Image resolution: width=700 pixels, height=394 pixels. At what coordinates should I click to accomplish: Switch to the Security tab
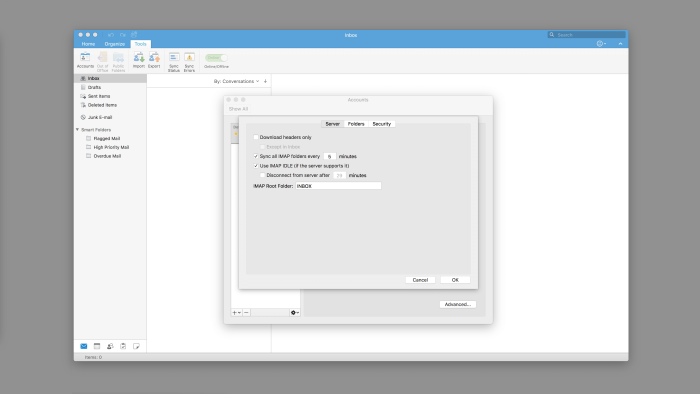(x=382, y=124)
